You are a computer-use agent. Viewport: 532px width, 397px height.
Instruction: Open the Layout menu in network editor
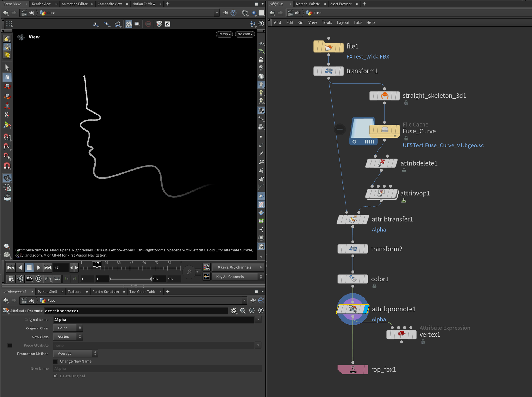coord(343,22)
